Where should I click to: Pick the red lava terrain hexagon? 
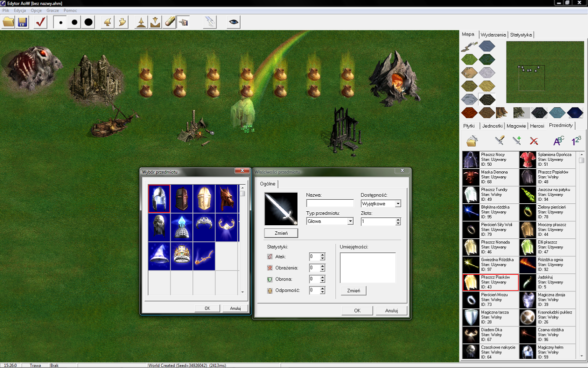click(469, 112)
